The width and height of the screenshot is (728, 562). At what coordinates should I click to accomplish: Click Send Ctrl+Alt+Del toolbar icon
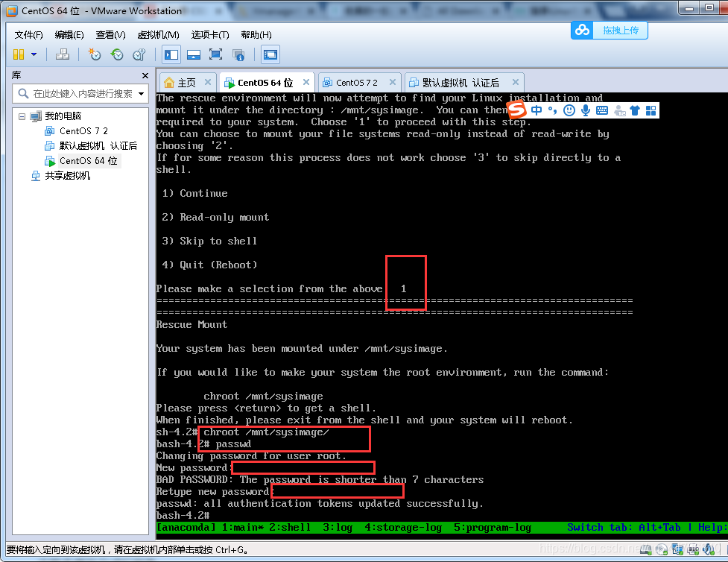pos(62,54)
